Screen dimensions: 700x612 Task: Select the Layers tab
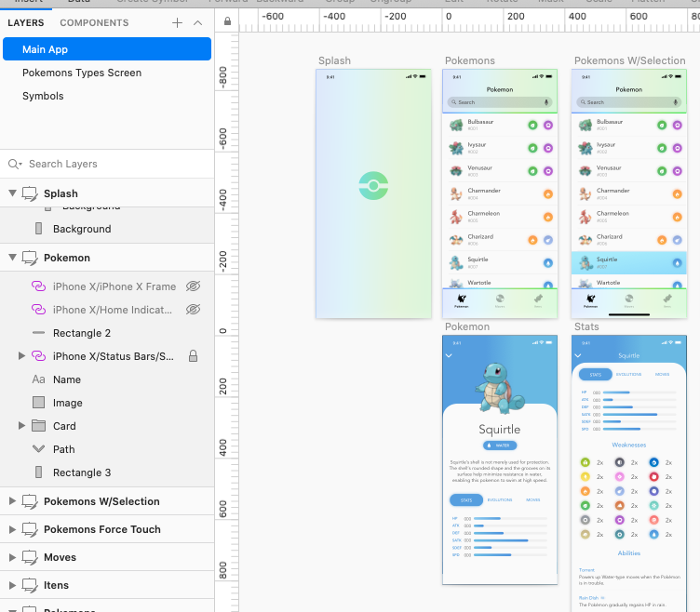[x=26, y=22]
